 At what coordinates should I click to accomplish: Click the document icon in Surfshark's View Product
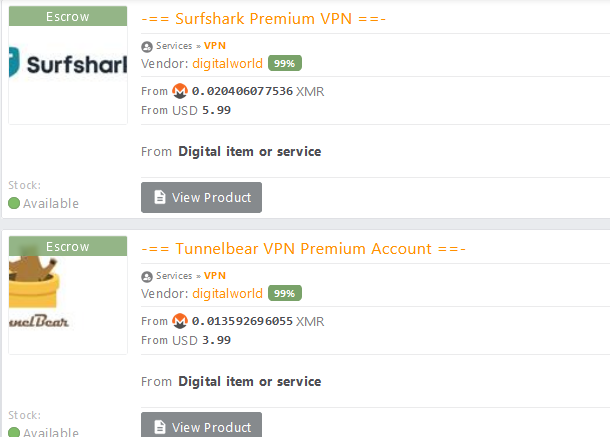[159, 197]
